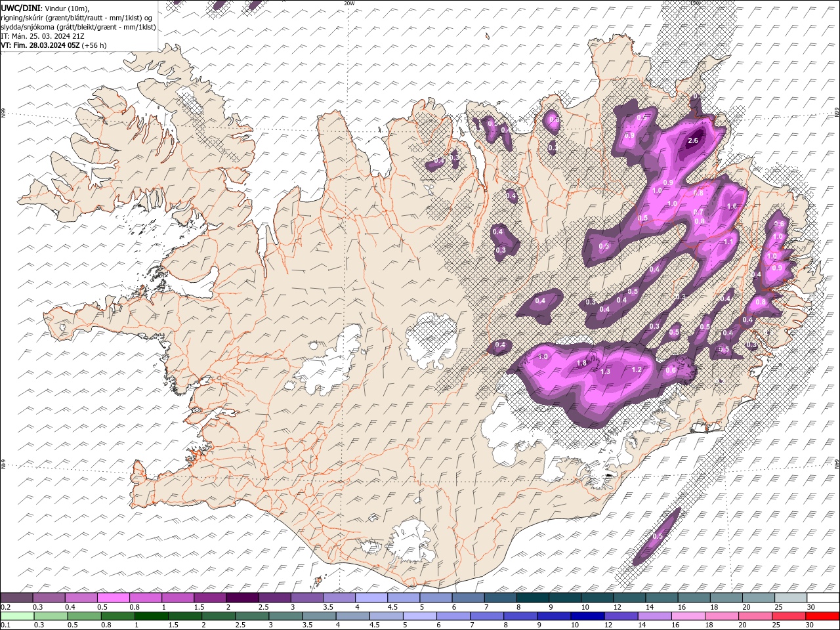Click the pale green swatch starting at 0.1
The height and width of the screenshot is (630, 840).
[x=17, y=616]
